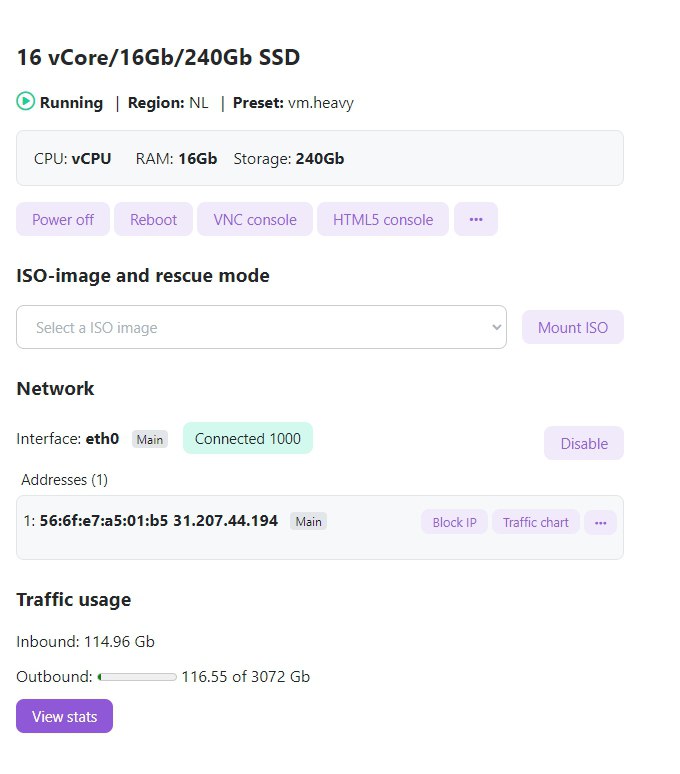Click the Power off button
680x774 pixels.
[x=63, y=219]
